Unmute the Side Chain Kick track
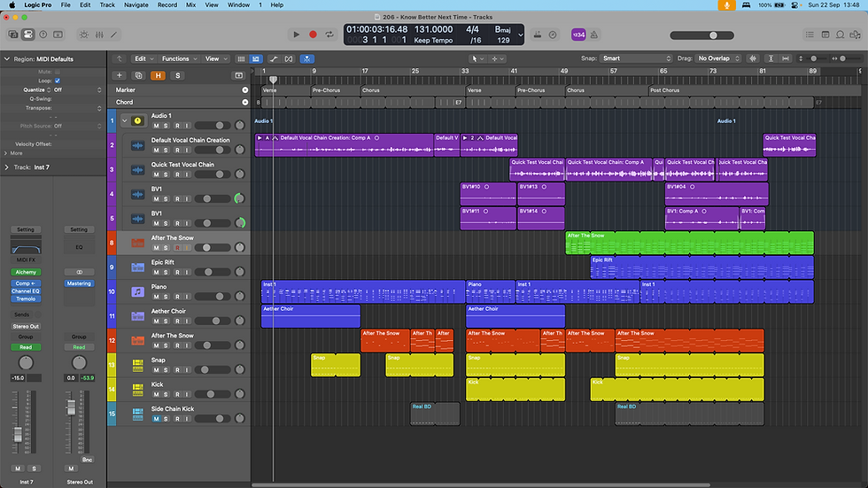The width and height of the screenshot is (868, 488). click(156, 419)
